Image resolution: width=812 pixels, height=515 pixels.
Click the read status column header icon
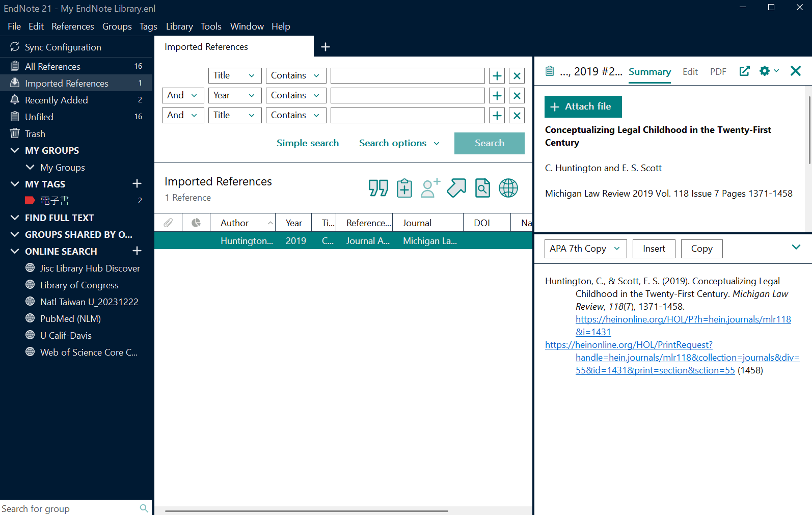(196, 223)
